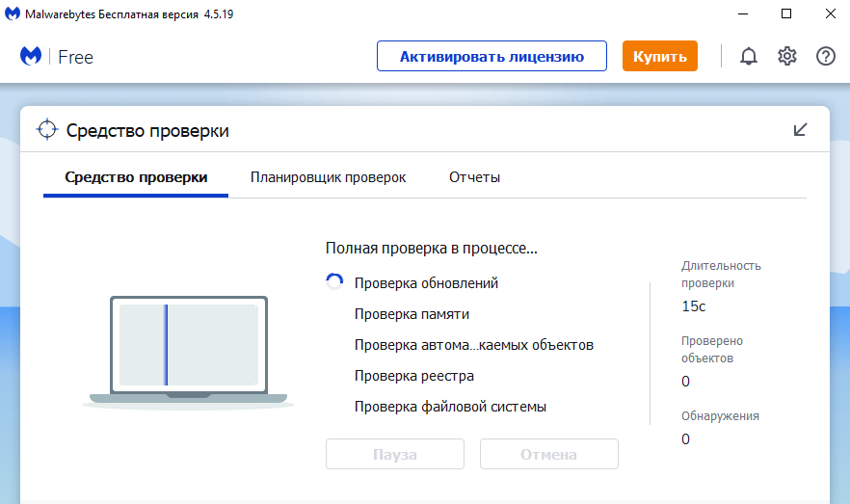Open settings gear icon
Screen dimensions: 850x504
click(x=787, y=56)
